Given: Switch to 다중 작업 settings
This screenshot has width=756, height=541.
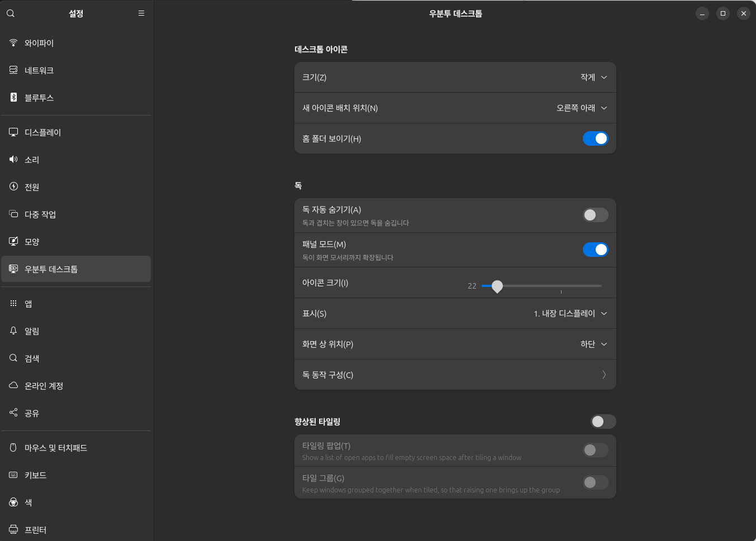Looking at the screenshot, I should pyautogui.click(x=76, y=214).
